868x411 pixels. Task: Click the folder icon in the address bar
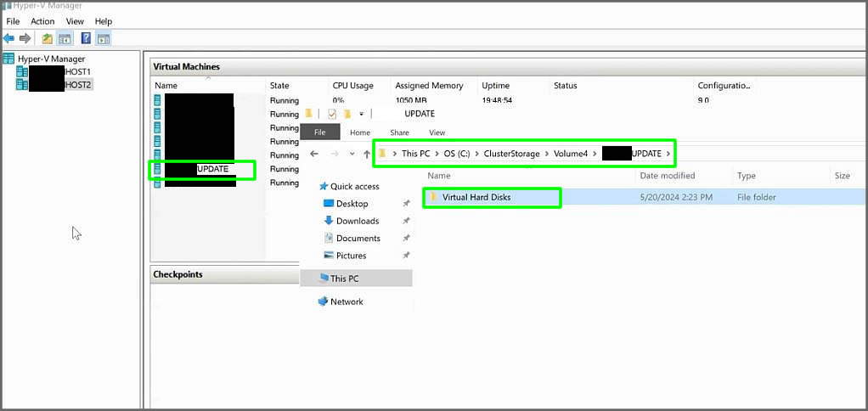(x=382, y=154)
